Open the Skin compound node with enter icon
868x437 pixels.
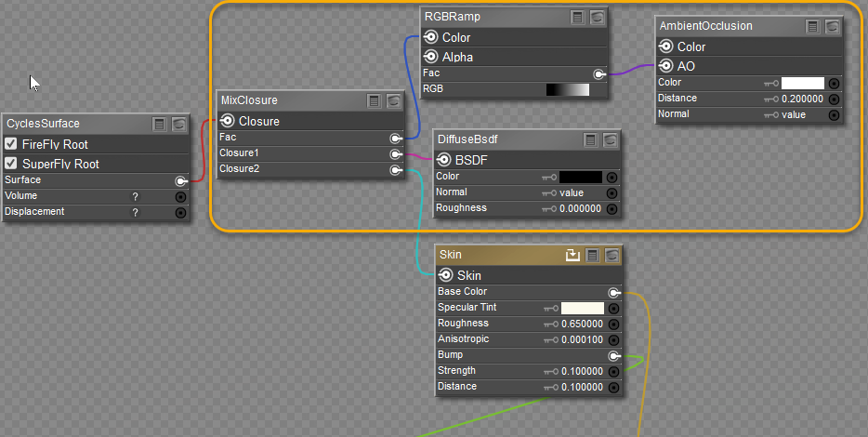pyautogui.click(x=572, y=255)
